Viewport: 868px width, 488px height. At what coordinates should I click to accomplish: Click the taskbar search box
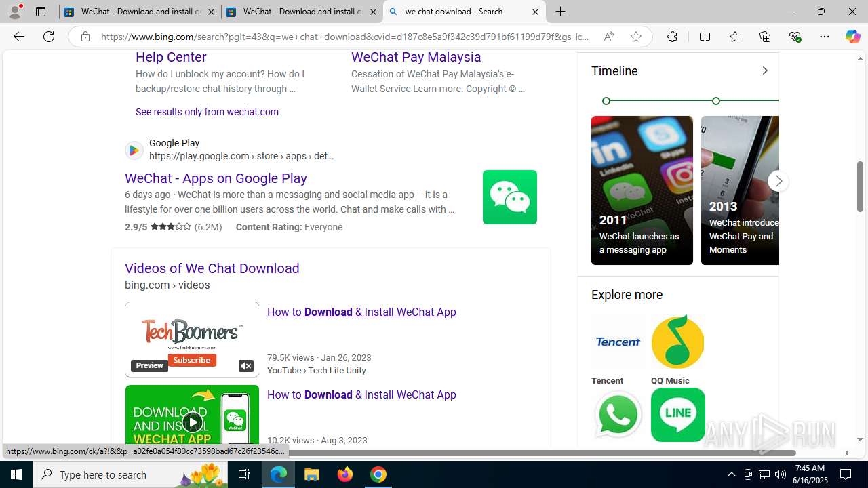point(130,474)
